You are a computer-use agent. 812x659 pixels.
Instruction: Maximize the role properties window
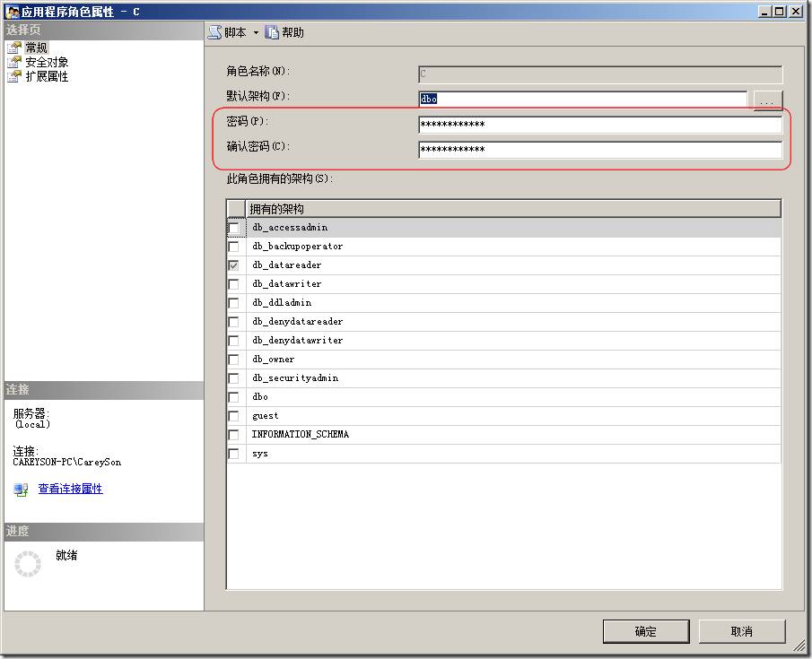pyautogui.click(x=780, y=12)
